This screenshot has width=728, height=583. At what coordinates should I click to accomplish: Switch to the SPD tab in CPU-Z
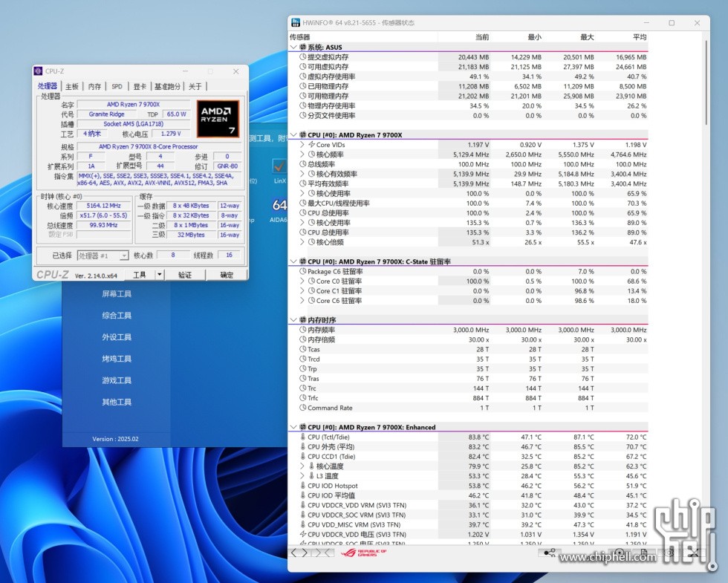[x=117, y=86]
